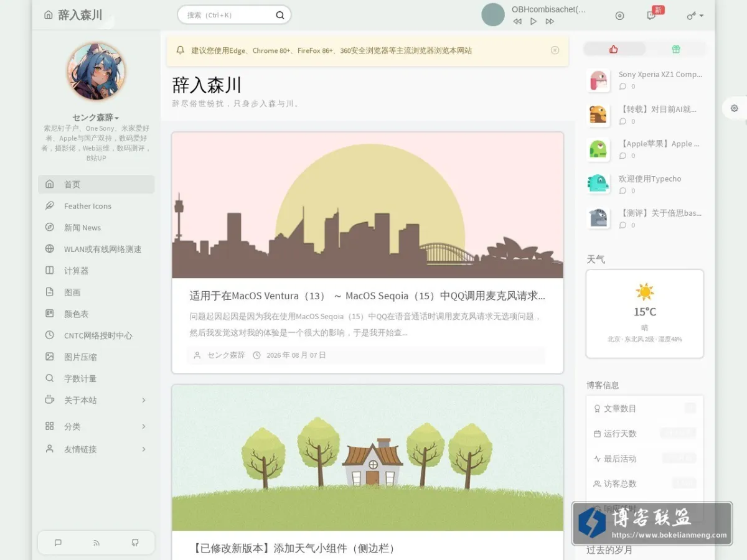Click the weather widget showing 15°C
Image resolution: width=747 pixels, height=560 pixels.
pyautogui.click(x=645, y=314)
